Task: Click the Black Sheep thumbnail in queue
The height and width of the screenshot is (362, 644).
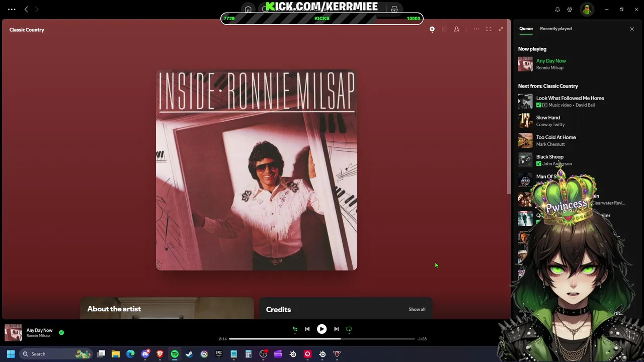Action: pos(525,160)
